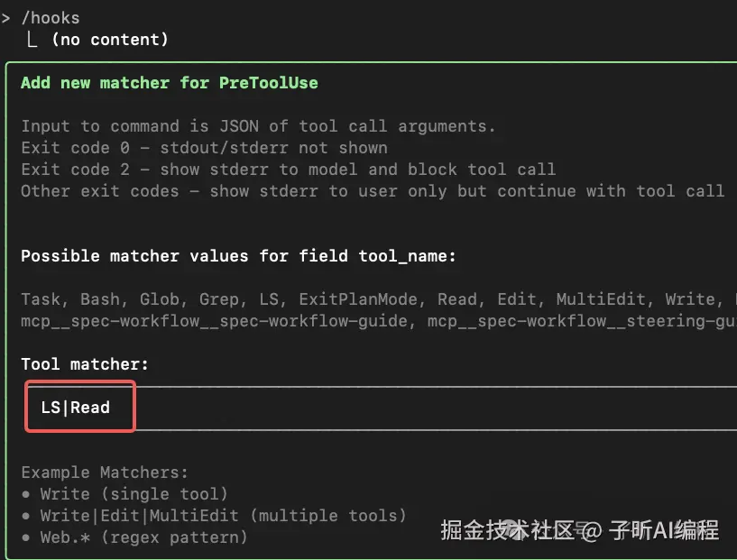This screenshot has width=737, height=560.
Task: Click the "Write (single tool)" example
Action: tap(134, 494)
